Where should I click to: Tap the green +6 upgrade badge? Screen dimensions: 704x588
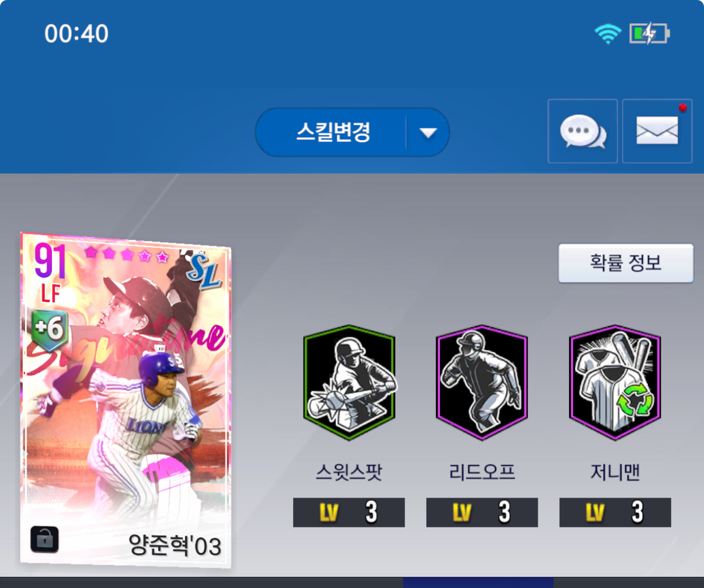50,329
